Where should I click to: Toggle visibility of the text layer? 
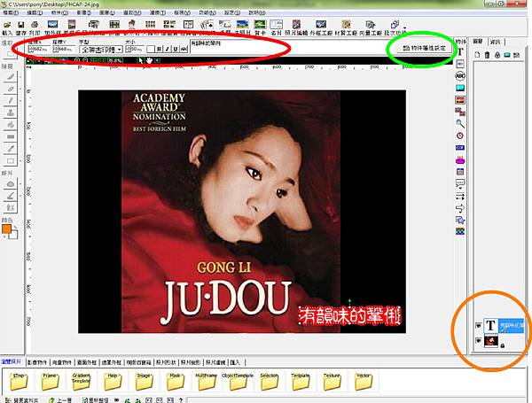[x=478, y=326]
